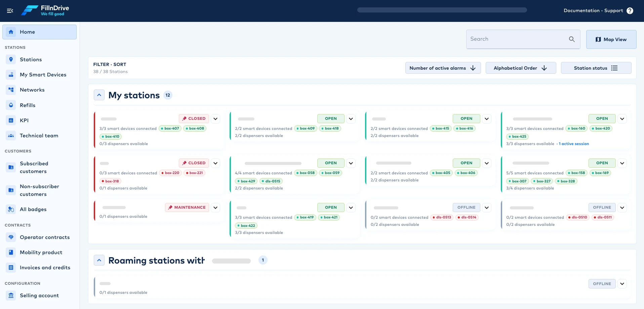Click the dls-0515 device badge
The width and height of the screenshot is (644, 309).
(271, 181)
